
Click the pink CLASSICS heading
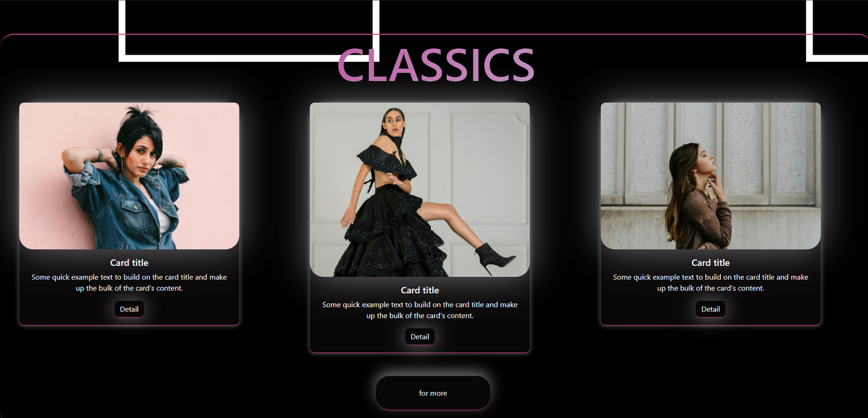pos(436,65)
